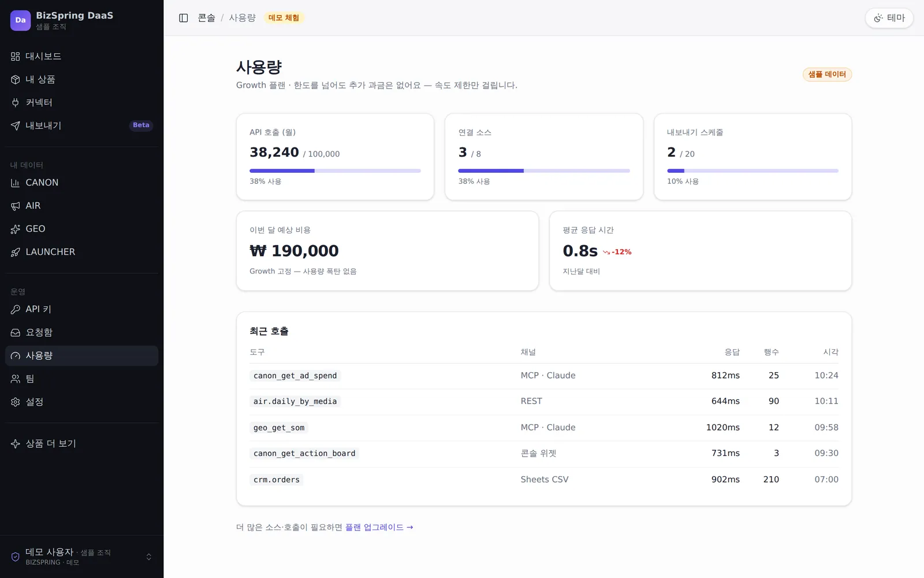Click the 플랜 업그레이드 link
924x578 pixels.
pos(379,527)
